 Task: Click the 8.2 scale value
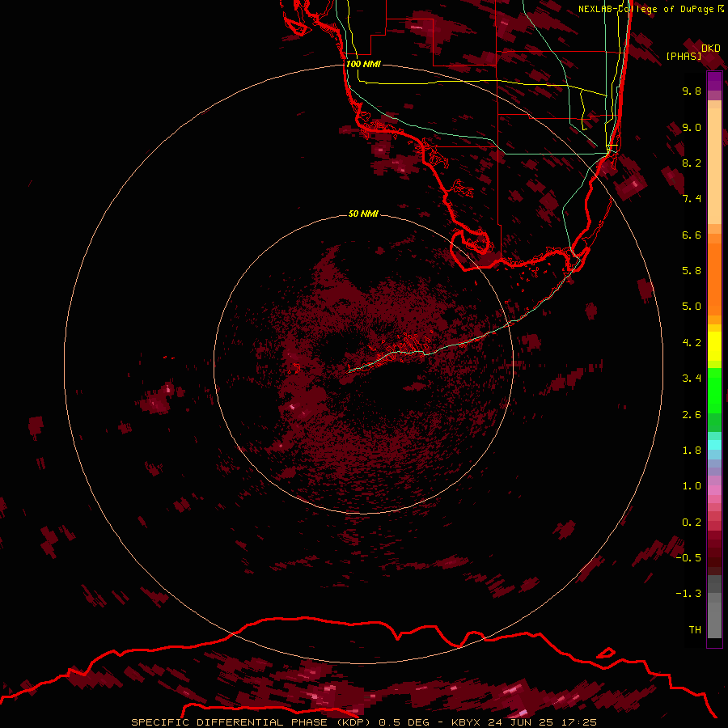[692, 163]
